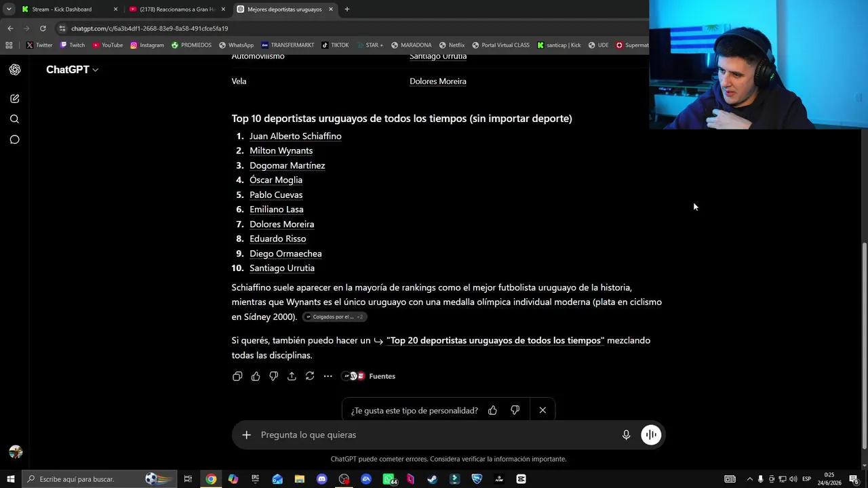Open the Portal Virtual CLASS bookmark
The image size is (868, 488).
[x=500, y=45]
